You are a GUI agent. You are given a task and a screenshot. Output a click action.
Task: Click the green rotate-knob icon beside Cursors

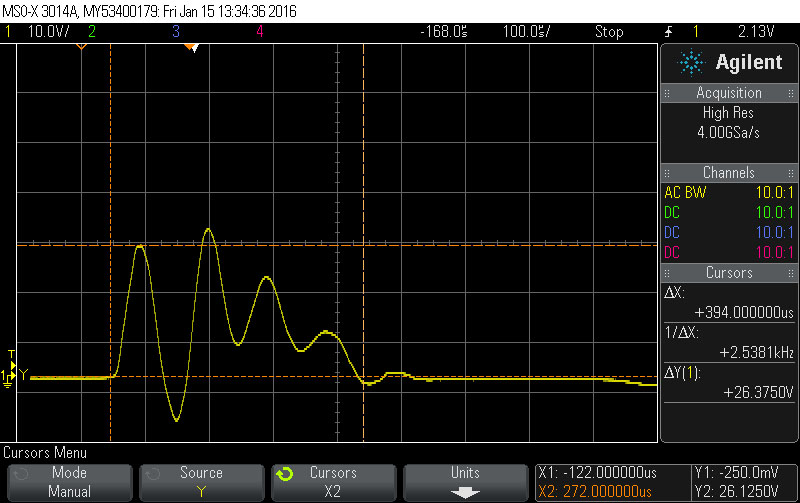coord(284,473)
